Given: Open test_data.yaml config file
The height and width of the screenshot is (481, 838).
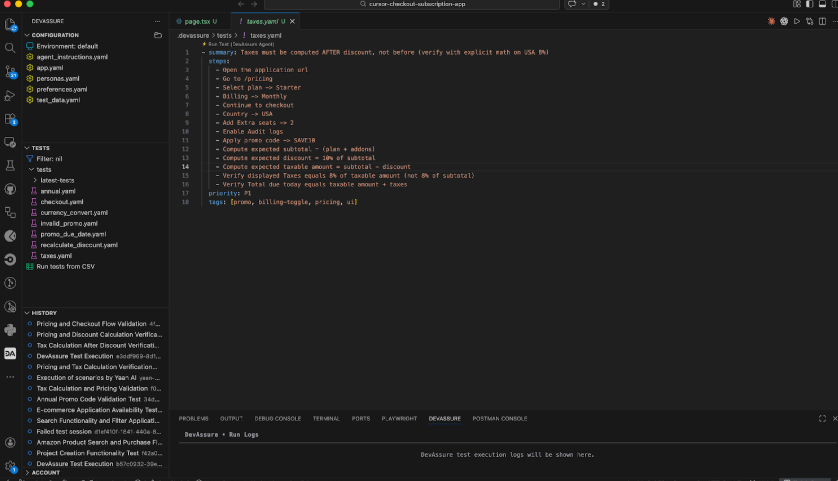Looking at the screenshot, I should coord(58,100).
